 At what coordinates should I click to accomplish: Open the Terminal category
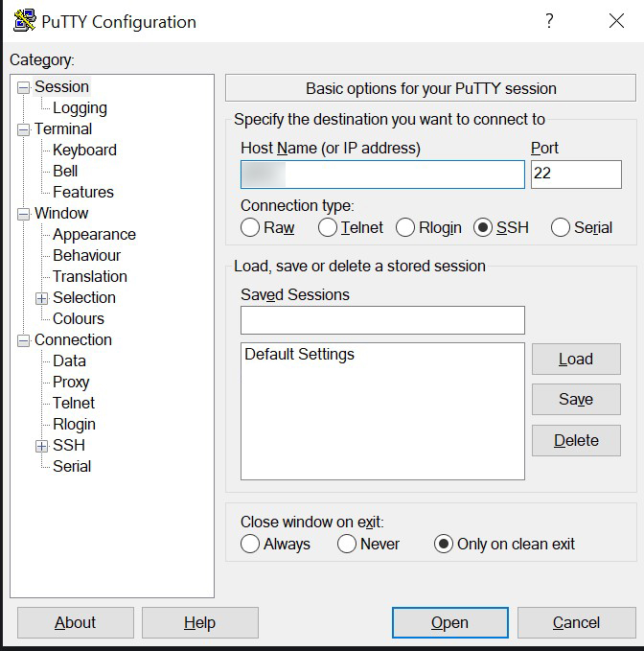pyautogui.click(x=63, y=129)
